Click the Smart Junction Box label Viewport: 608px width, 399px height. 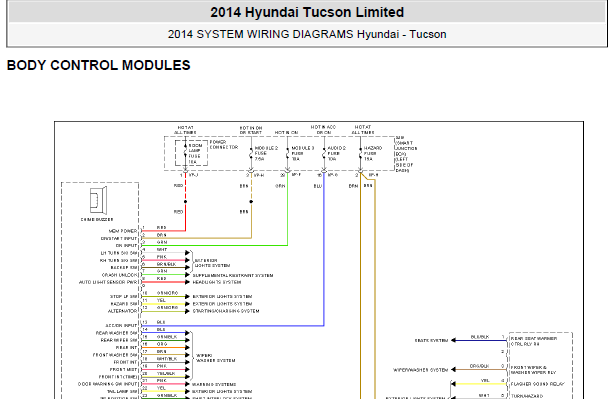[406, 154]
